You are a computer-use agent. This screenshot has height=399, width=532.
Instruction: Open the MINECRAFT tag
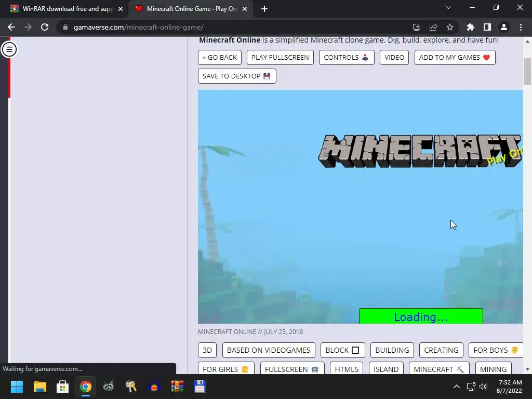(x=439, y=369)
